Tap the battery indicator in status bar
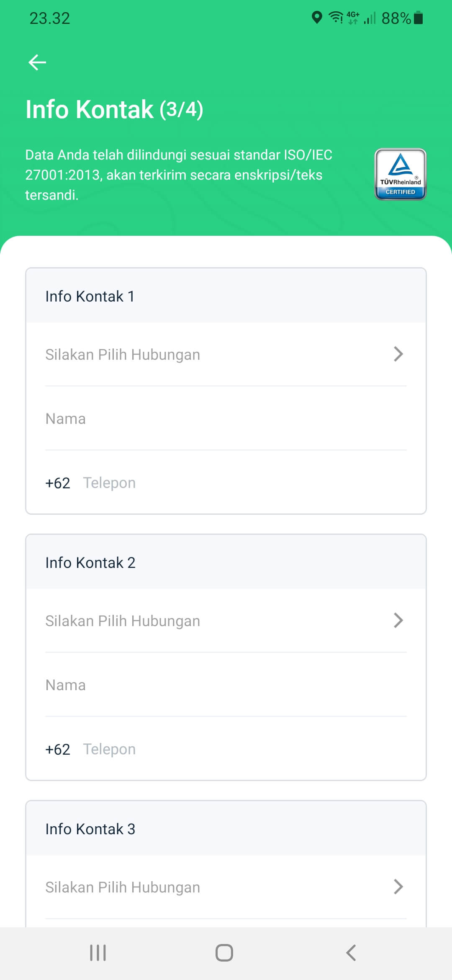This screenshot has width=452, height=980. (x=418, y=18)
